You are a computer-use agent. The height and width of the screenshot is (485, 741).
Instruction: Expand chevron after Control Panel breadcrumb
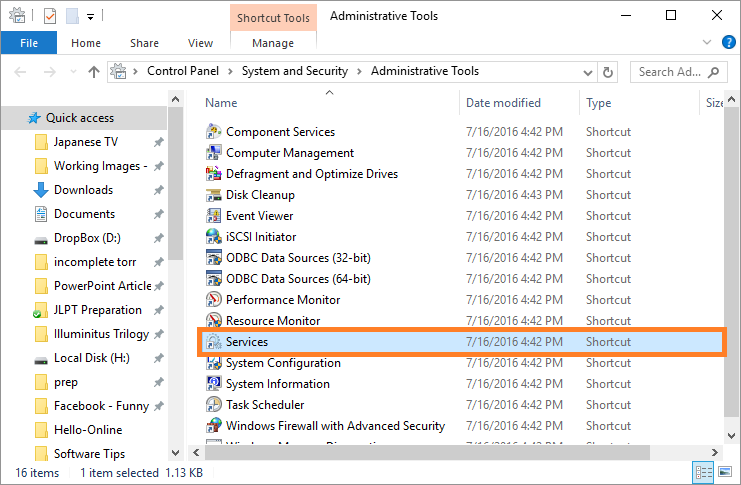click(x=230, y=71)
